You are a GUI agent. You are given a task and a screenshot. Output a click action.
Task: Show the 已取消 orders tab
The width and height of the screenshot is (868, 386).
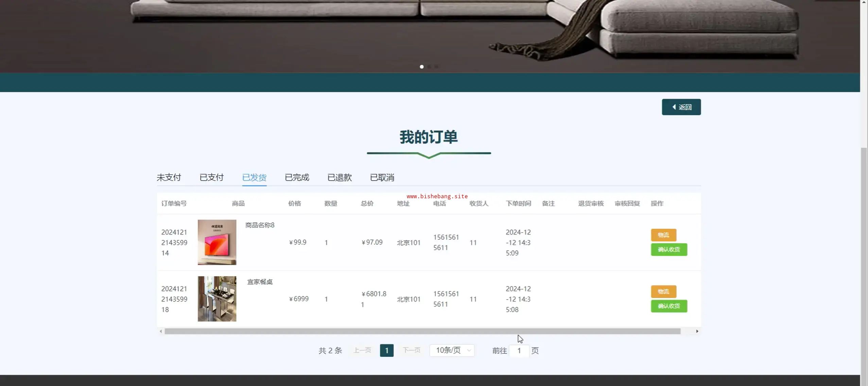click(x=382, y=177)
